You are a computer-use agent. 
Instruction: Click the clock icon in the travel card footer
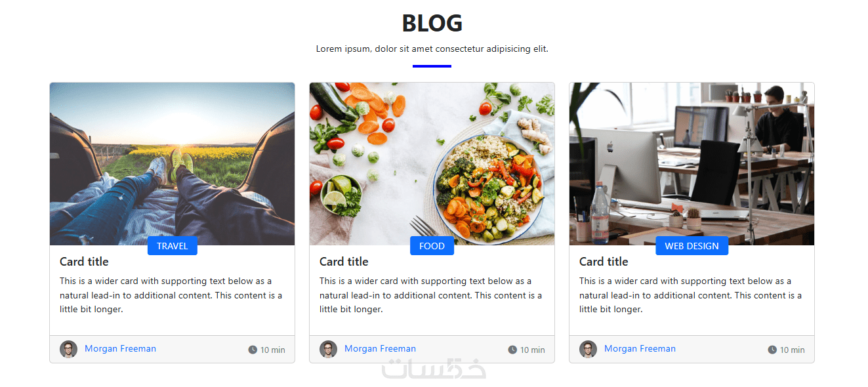tap(253, 350)
